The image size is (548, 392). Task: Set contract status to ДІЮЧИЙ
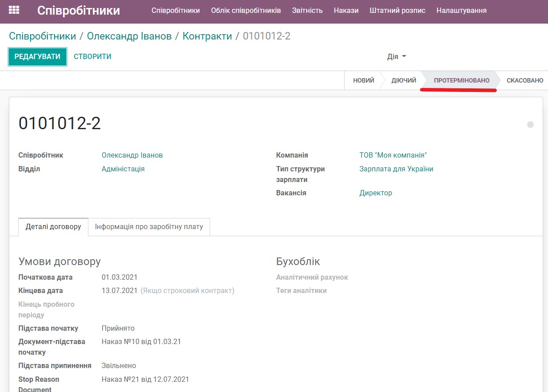[x=405, y=80]
